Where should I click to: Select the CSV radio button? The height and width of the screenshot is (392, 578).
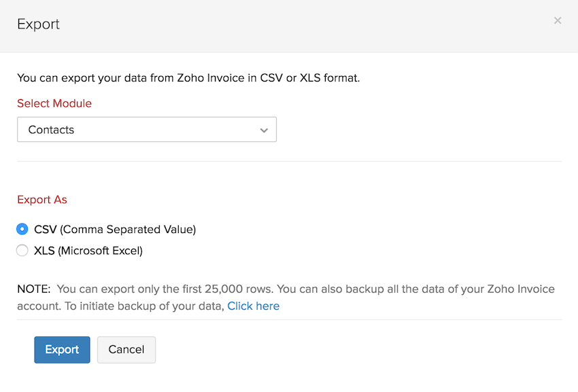(x=22, y=229)
